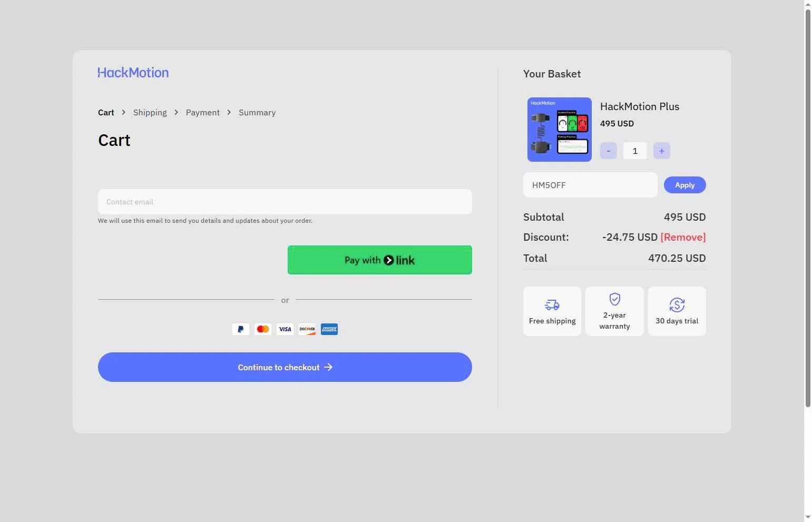Click the Amex payment icon

click(x=329, y=329)
